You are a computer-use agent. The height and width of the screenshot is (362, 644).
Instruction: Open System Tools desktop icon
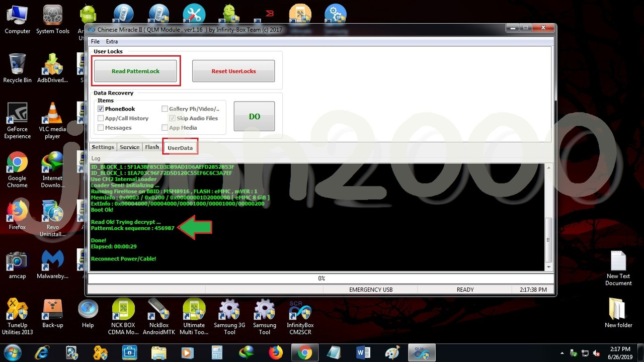click(52, 20)
